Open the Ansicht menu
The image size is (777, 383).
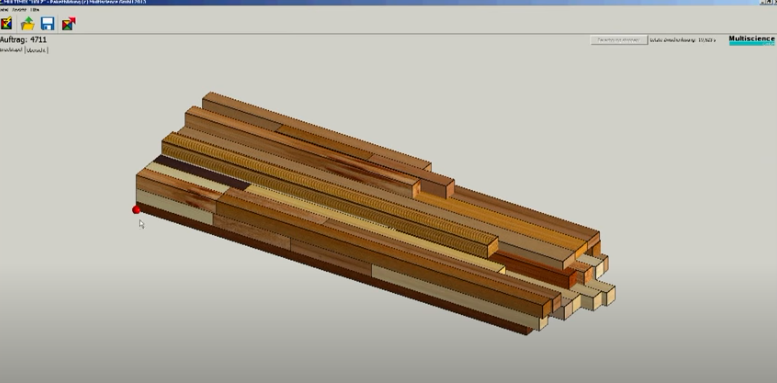(x=18, y=9)
